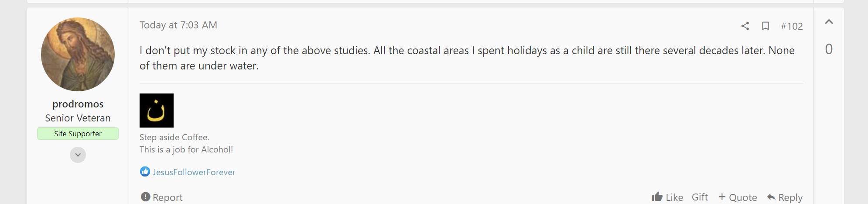Click the plus icon next to Quote
The height and width of the screenshot is (204, 868).
point(722,197)
